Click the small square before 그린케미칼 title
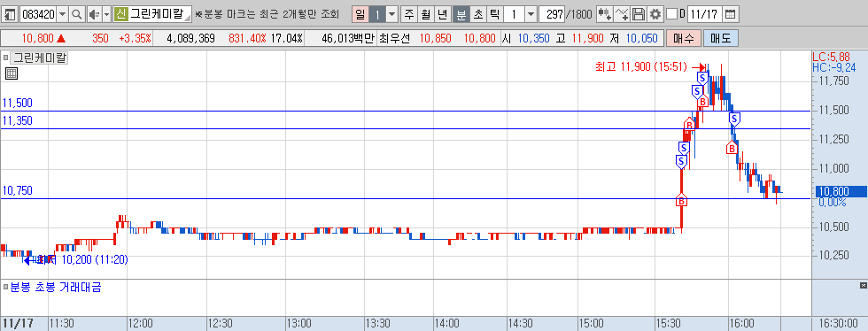The image size is (868, 331). pyautogui.click(x=6, y=57)
